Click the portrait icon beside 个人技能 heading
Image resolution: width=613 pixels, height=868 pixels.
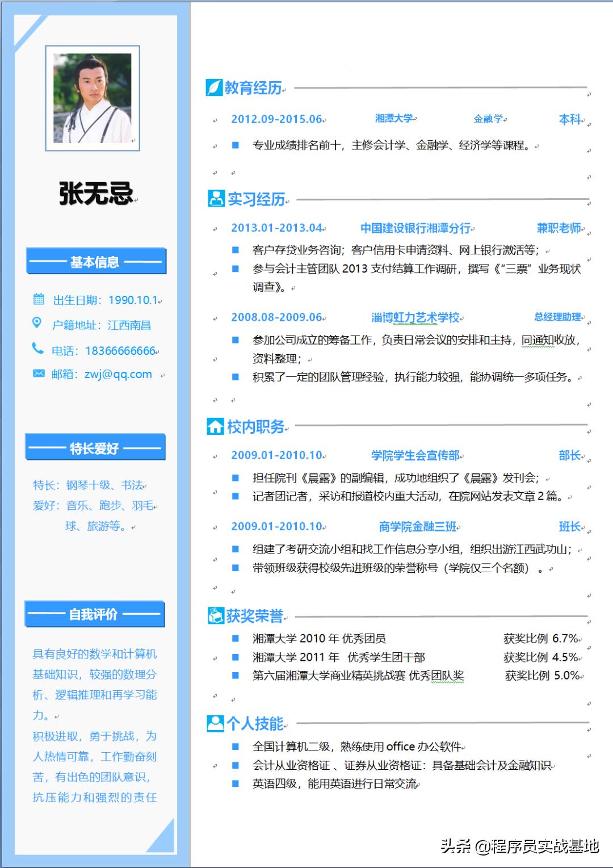click(215, 722)
